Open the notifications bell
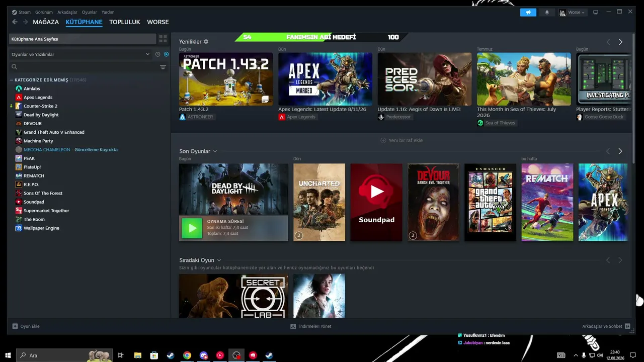This screenshot has height=362, width=644. pyautogui.click(x=547, y=12)
